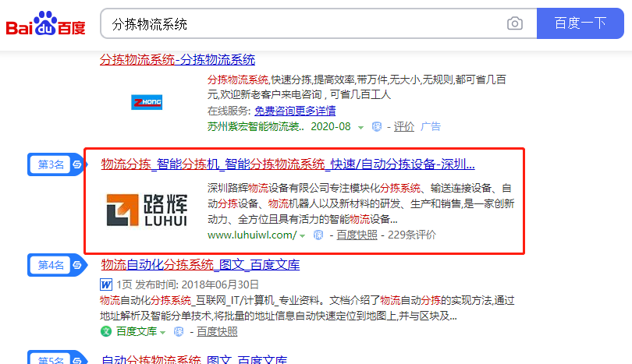Screen dimensions: 632x364
Task: Click the green 百度文库 source icon
Action: click(x=106, y=332)
